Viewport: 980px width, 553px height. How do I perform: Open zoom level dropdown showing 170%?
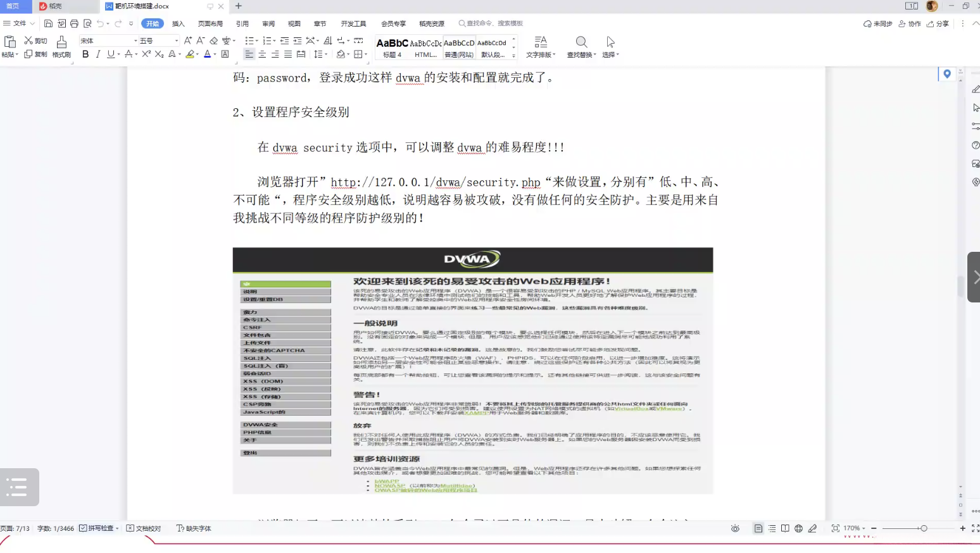click(854, 528)
